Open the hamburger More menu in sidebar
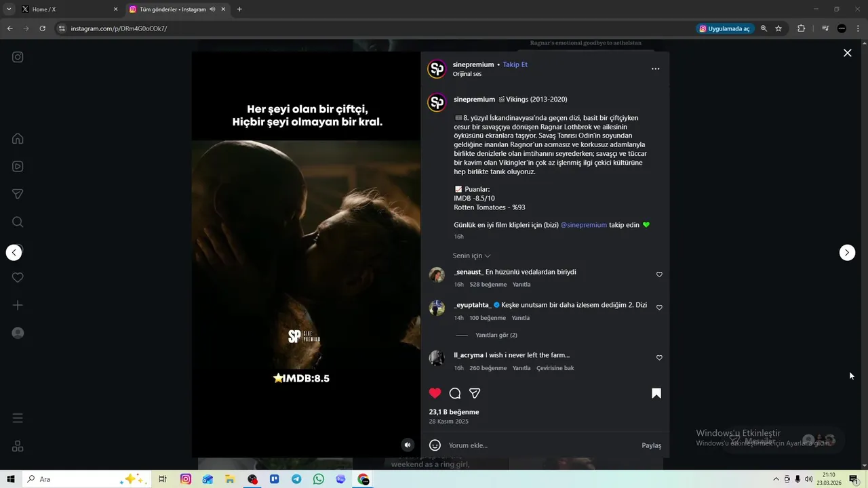This screenshot has height=488, width=868. (x=18, y=418)
